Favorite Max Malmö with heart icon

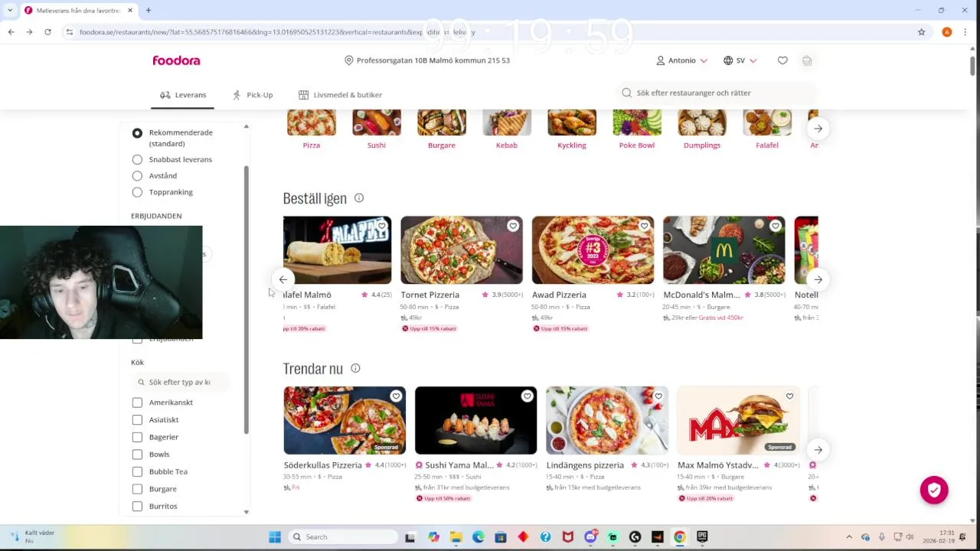click(x=789, y=396)
